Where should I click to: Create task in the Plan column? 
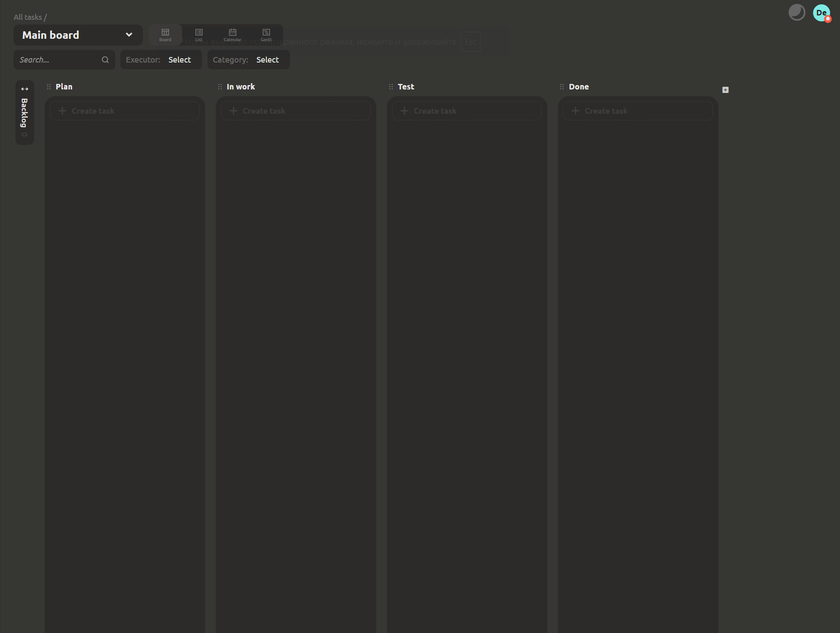click(125, 111)
